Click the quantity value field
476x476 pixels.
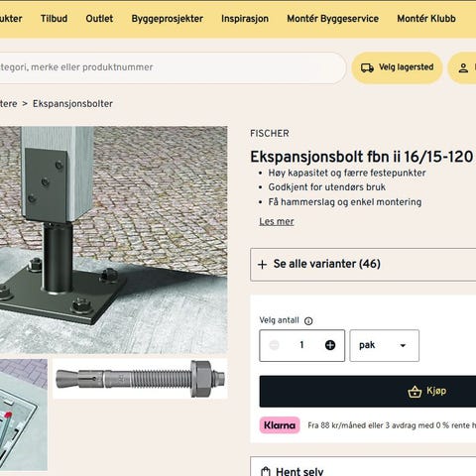click(x=301, y=345)
